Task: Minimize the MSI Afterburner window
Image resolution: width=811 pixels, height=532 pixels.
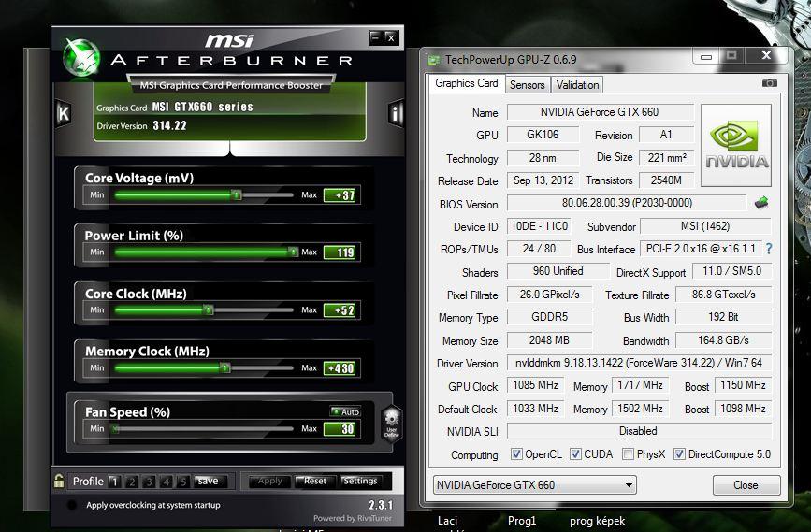Action: click(376, 37)
